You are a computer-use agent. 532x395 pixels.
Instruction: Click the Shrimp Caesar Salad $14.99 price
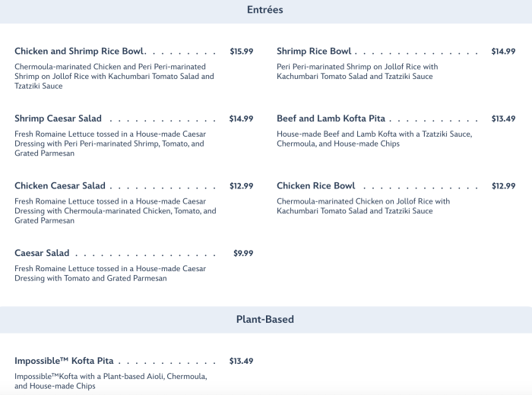click(x=241, y=118)
